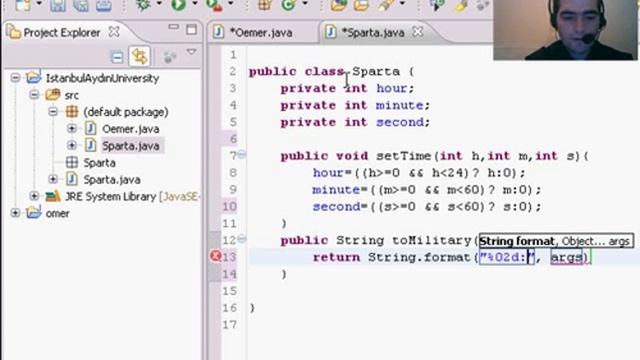Maximize the Project Explorer panel
Screen dimensions: 640x360
[191, 29]
